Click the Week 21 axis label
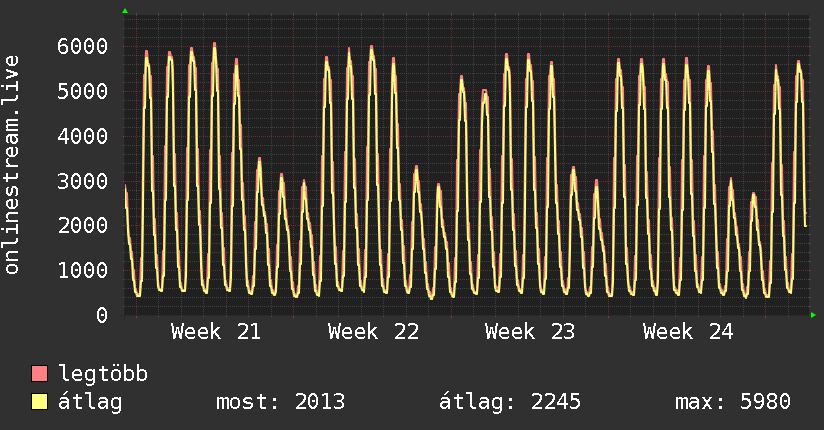Screen dimensions: 824x430 coord(216,332)
